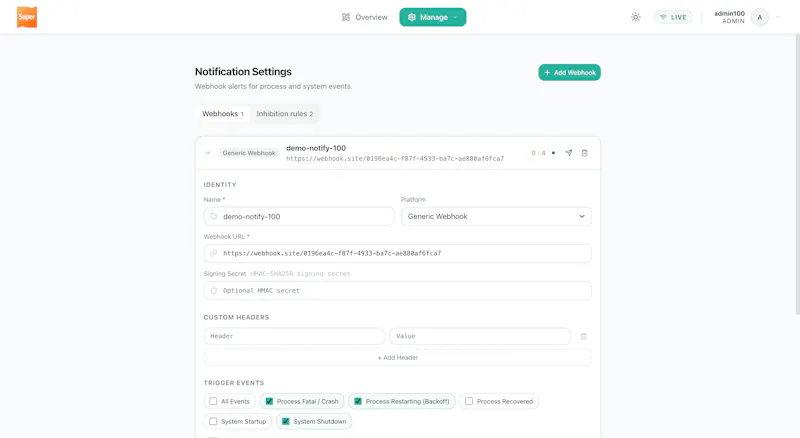Click the 0 / 4 delivery counter
Screen dimensions: 800x438
pos(538,153)
